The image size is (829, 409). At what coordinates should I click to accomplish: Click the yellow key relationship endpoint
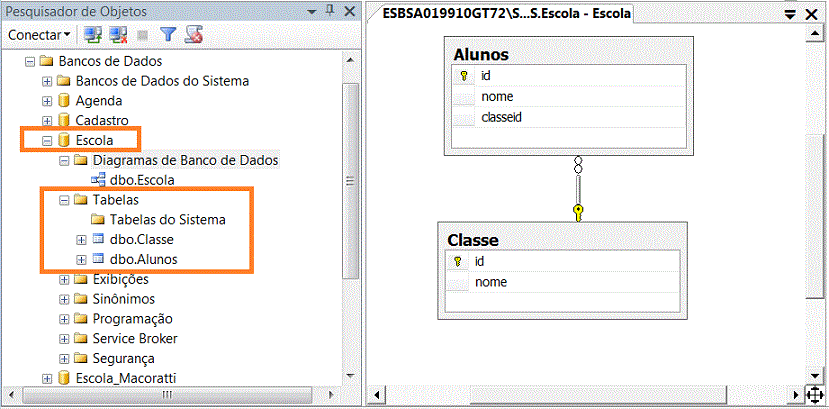tap(578, 213)
